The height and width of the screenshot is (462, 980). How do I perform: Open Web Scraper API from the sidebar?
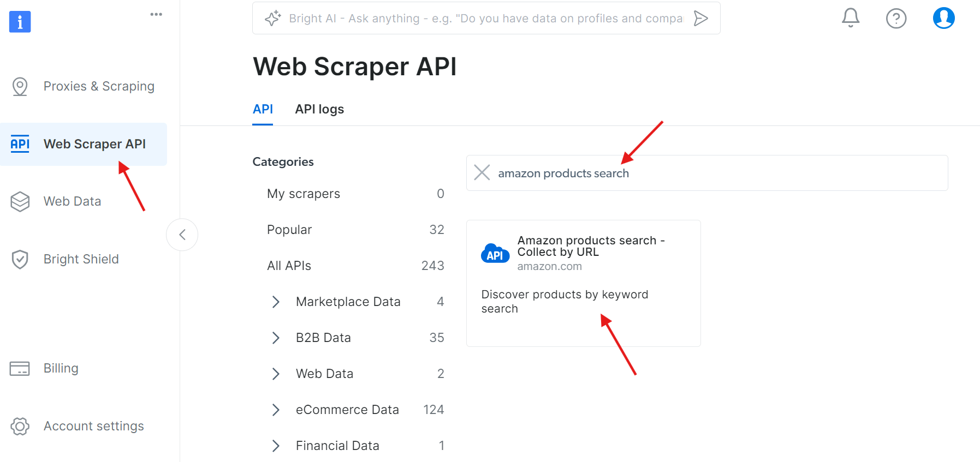click(x=94, y=143)
